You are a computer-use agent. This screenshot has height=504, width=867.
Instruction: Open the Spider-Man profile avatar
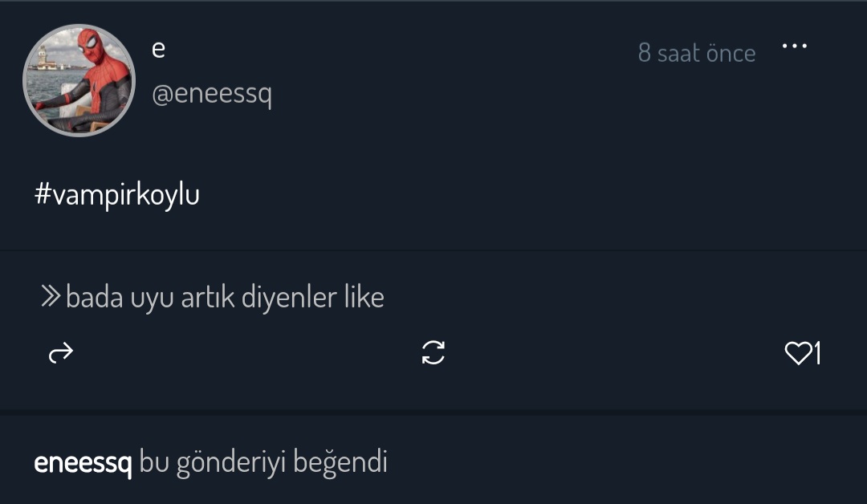click(79, 80)
